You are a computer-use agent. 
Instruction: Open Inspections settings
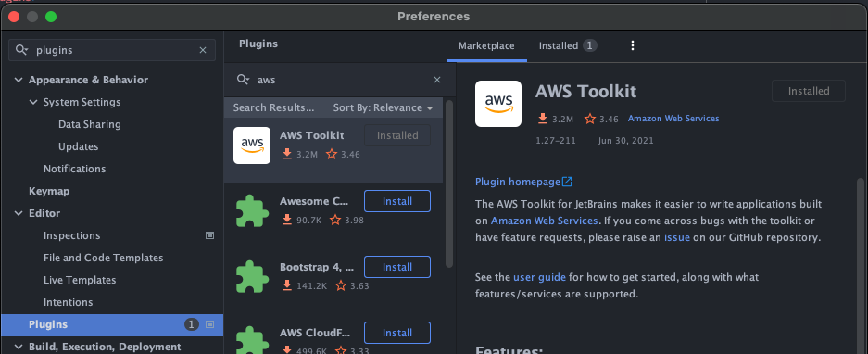[x=72, y=235]
